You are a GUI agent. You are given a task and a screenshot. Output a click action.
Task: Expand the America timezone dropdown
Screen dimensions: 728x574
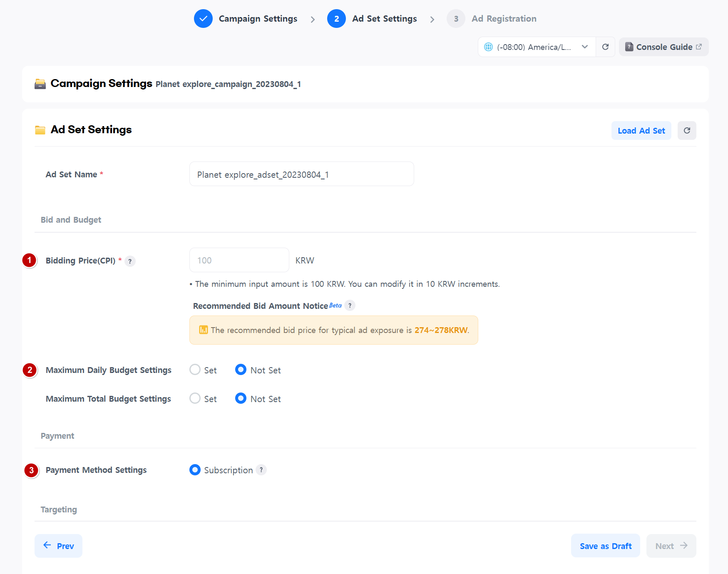584,47
